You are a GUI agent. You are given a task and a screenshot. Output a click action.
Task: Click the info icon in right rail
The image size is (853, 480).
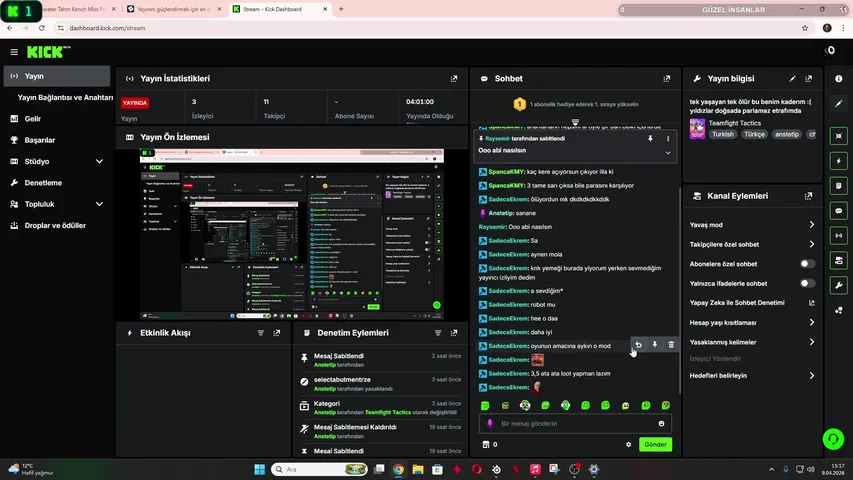pos(838,79)
